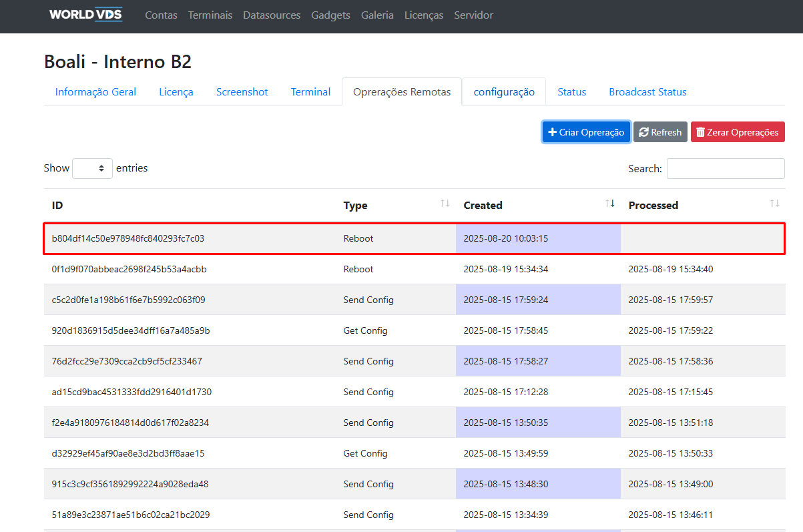Open the Servidor menu
Viewport: 803px width, 532px height.
(x=473, y=15)
